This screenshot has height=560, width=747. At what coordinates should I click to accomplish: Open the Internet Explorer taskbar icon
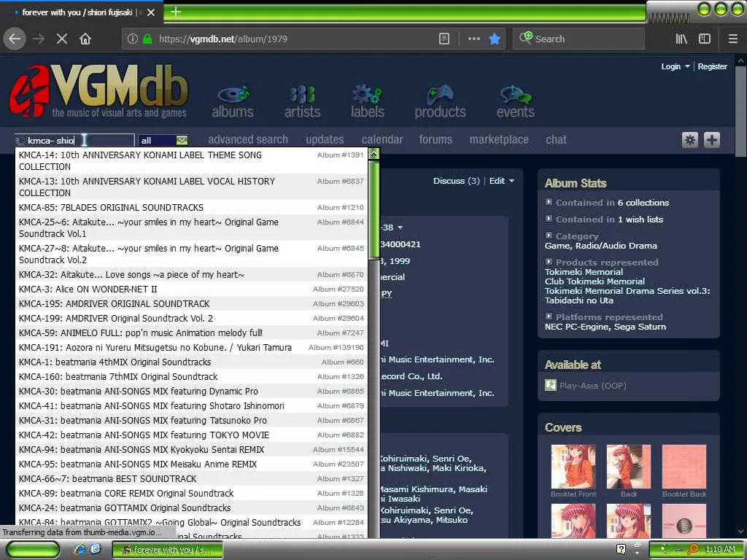pyautogui.click(x=79, y=549)
